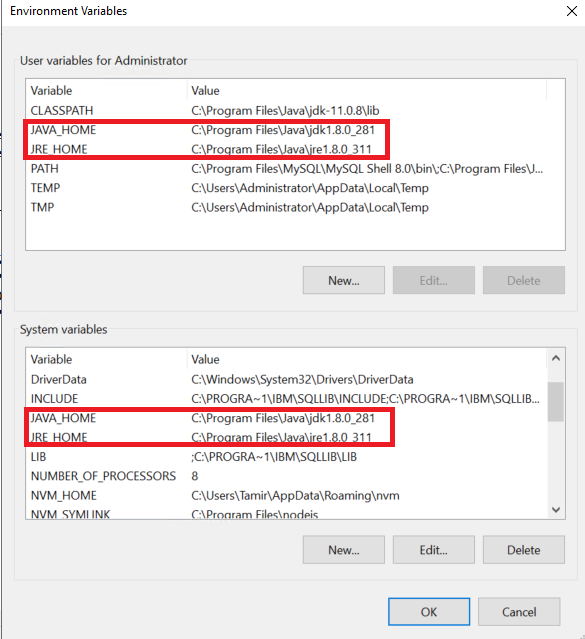
Task: Click the system variables scrollbar thumb
Action: point(556,401)
